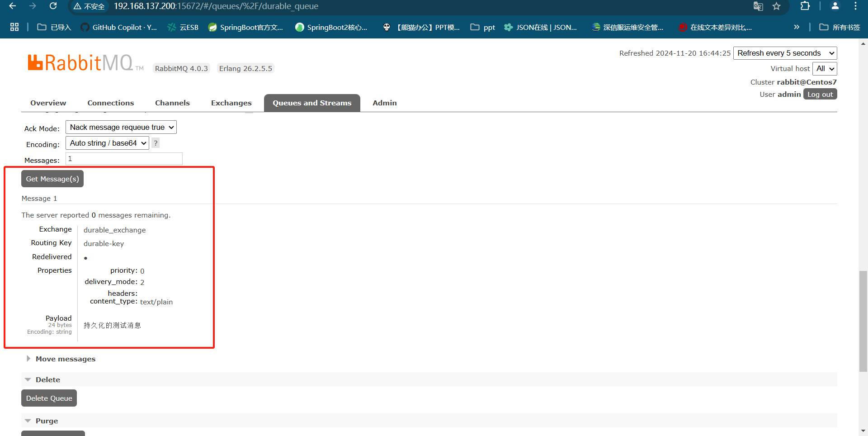
Task: Open the apps grid in bookmarks bar
Action: point(14,27)
